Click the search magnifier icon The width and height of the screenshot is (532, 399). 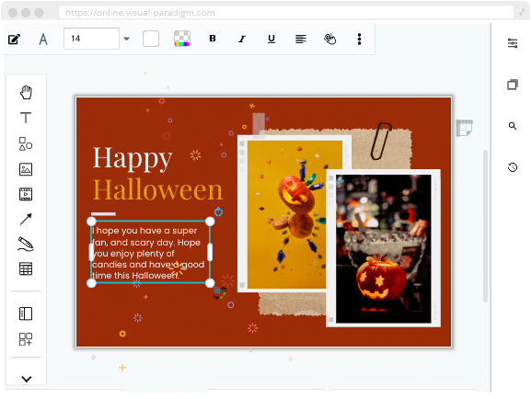513,126
